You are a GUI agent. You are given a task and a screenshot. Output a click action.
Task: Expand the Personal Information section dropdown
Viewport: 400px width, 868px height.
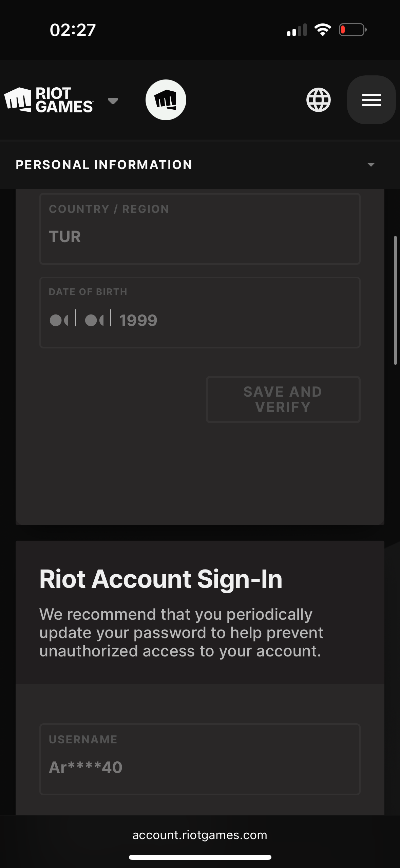[371, 165]
